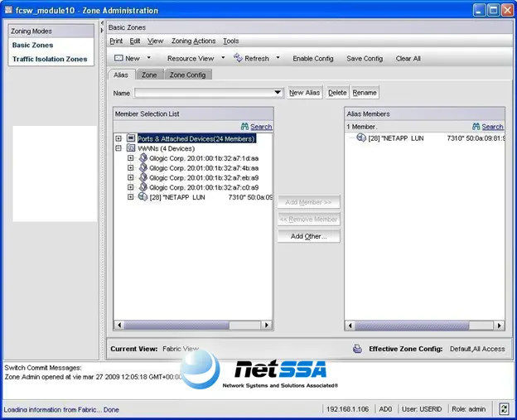
Task: Click the Search link in Alias Members
Action: (492, 126)
